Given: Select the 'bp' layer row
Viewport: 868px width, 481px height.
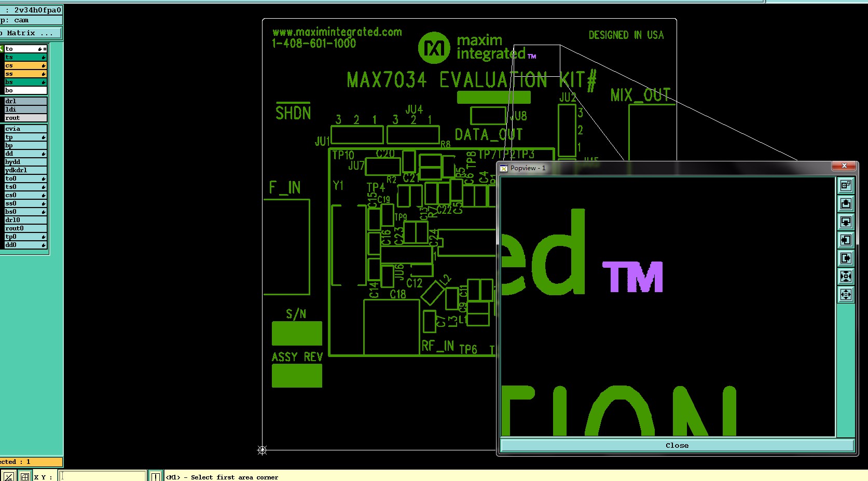Looking at the screenshot, I should click(25, 145).
